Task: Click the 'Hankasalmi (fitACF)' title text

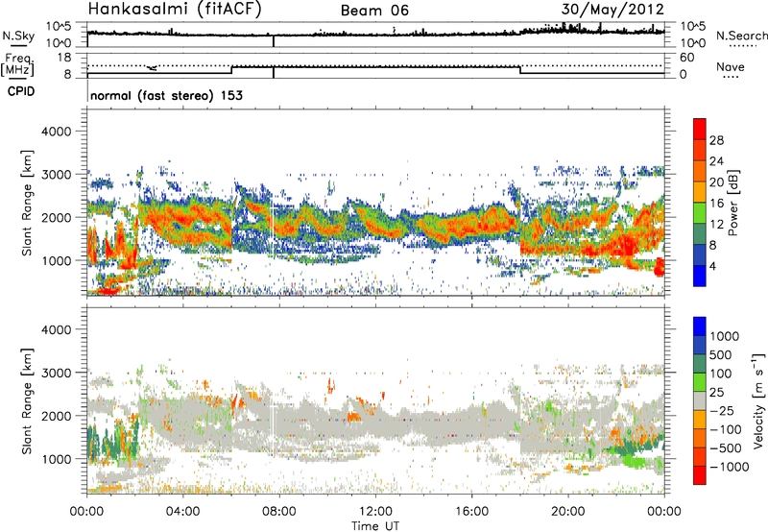Action: click(x=175, y=10)
